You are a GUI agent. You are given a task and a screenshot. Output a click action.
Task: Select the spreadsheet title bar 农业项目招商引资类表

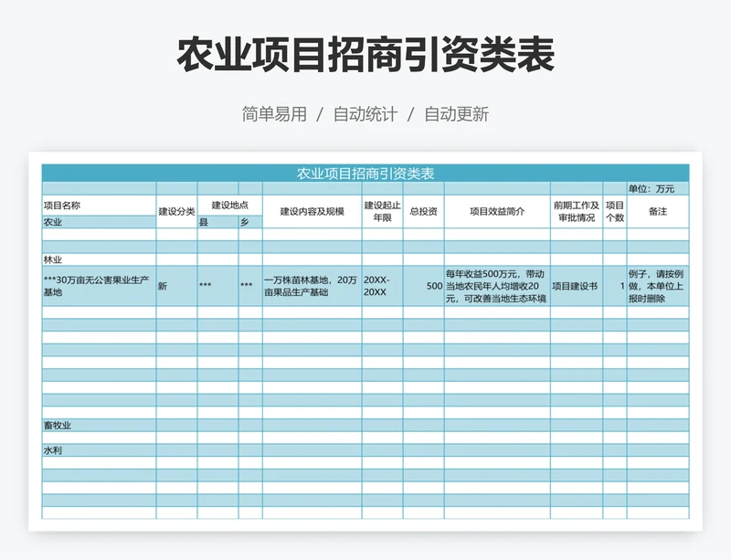click(365, 174)
